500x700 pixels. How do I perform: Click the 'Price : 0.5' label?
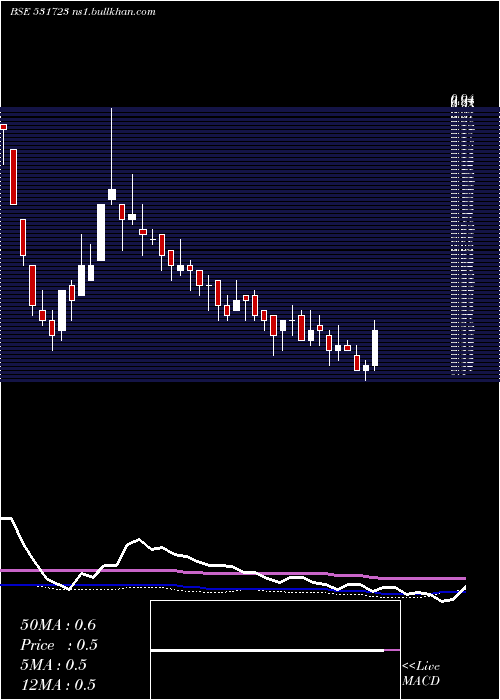(x=59, y=645)
